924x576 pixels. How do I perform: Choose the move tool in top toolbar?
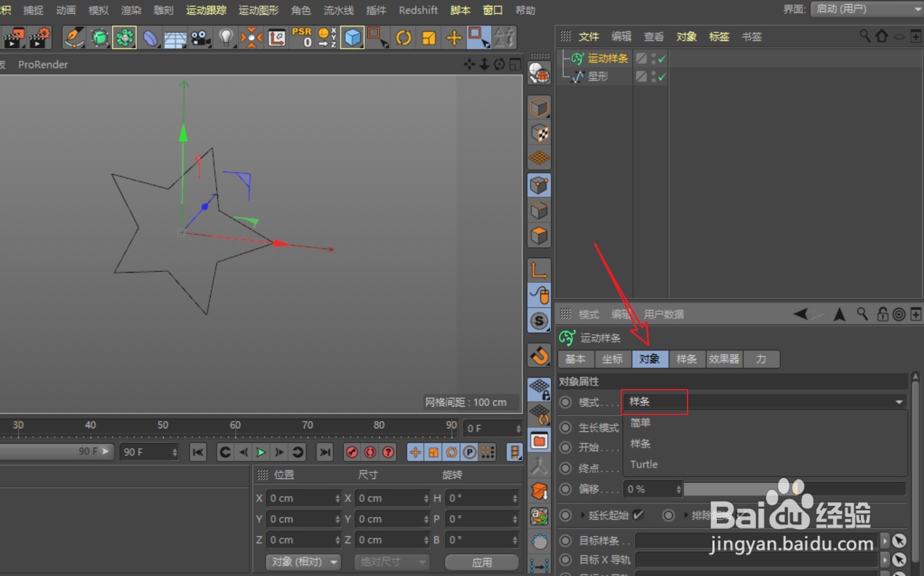coord(454,38)
